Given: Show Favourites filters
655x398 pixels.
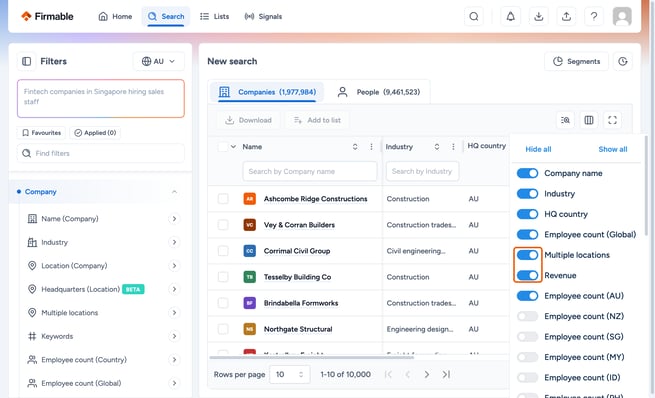Looking at the screenshot, I should coord(41,133).
